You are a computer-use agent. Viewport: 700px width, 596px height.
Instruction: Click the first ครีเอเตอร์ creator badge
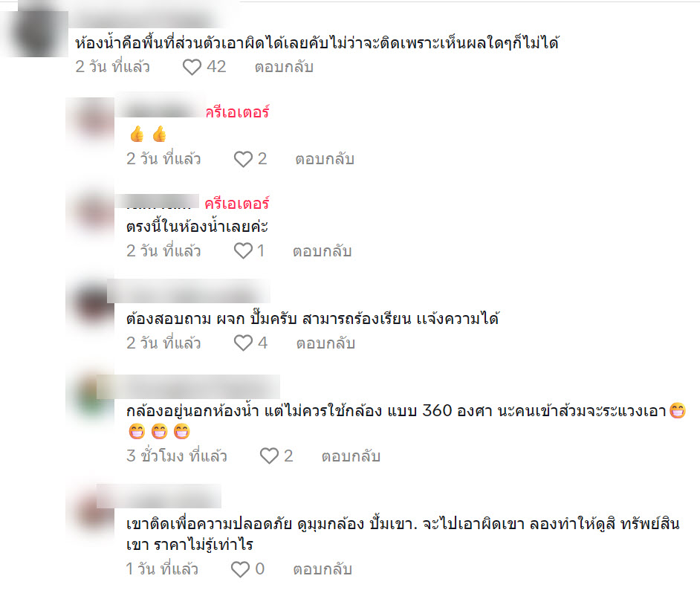238,112
